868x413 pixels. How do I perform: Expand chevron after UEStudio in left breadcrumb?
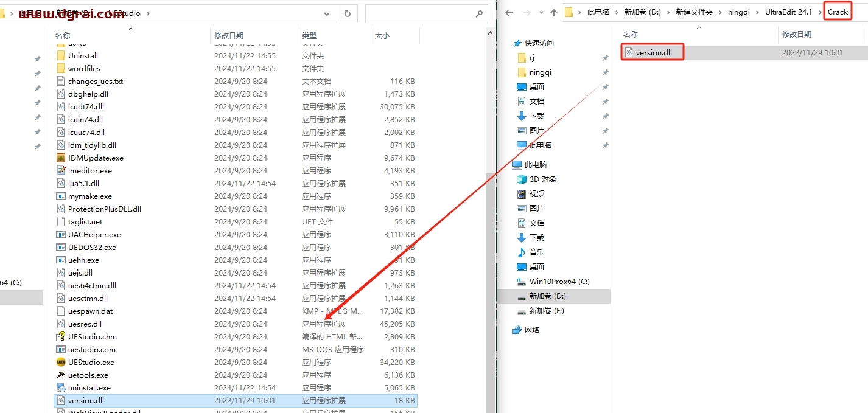pos(148,12)
